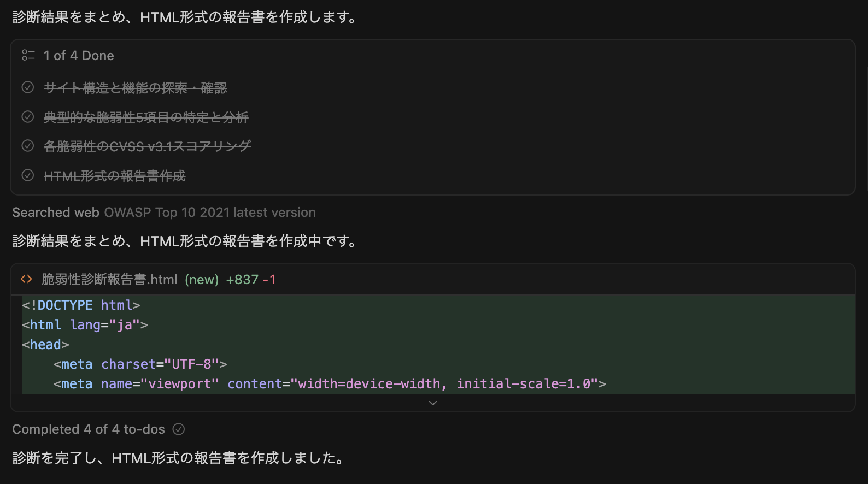
Task: Click the <!DOCTYPE html> code line
Action: coord(81,305)
